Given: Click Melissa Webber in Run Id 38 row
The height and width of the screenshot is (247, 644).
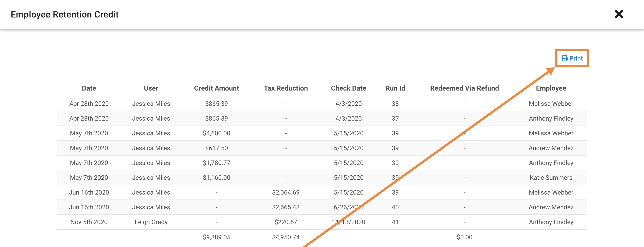Looking at the screenshot, I should pyautogui.click(x=551, y=104).
